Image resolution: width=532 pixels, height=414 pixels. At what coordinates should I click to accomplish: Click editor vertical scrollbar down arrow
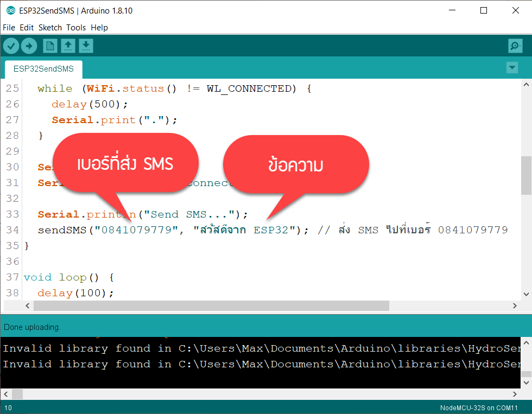click(526, 294)
